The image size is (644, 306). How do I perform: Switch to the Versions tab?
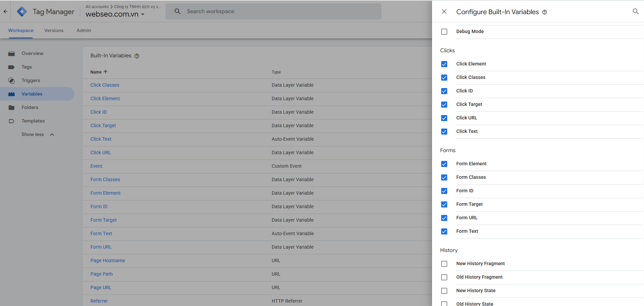(54, 30)
